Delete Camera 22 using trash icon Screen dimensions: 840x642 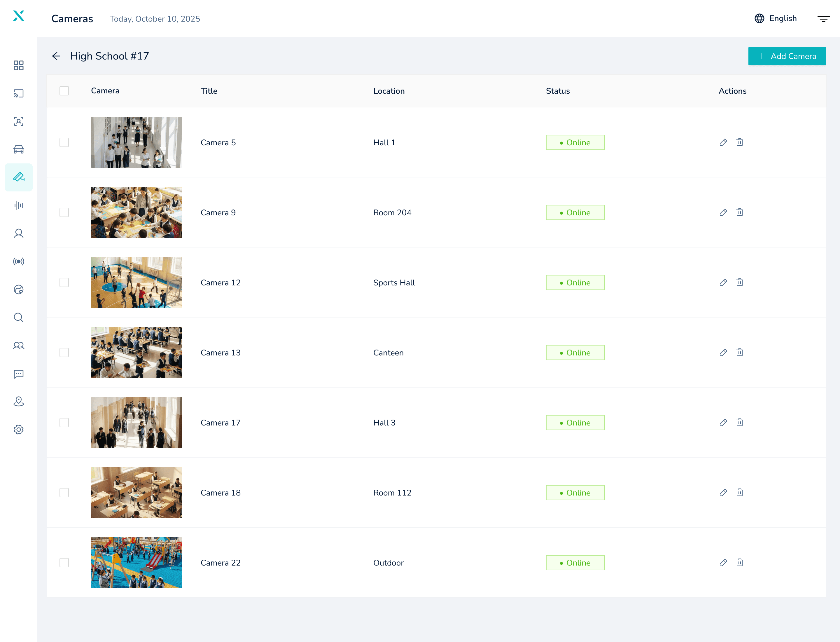pyautogui.click(x=739, y=563)
